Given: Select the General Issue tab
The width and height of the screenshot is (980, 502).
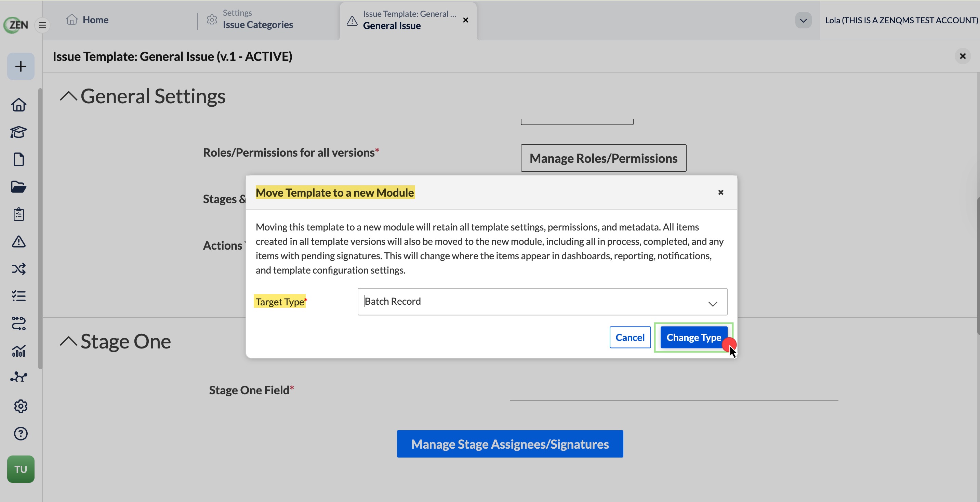Looking at the screenshot, I should click(x=408, y=20).
